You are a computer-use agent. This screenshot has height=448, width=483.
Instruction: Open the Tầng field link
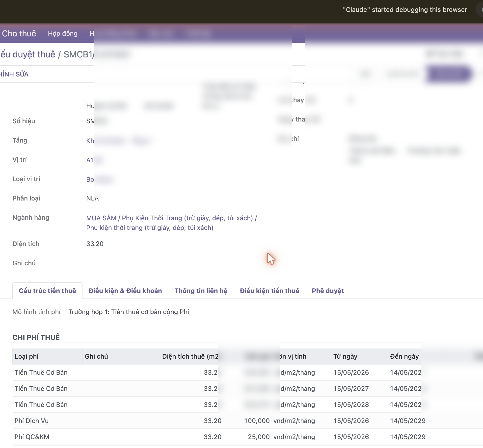coord(90,141)
